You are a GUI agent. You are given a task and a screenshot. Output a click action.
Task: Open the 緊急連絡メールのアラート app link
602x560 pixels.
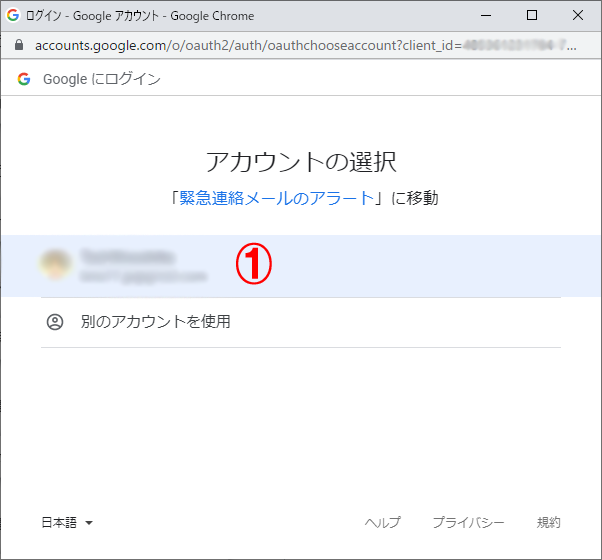276,198
